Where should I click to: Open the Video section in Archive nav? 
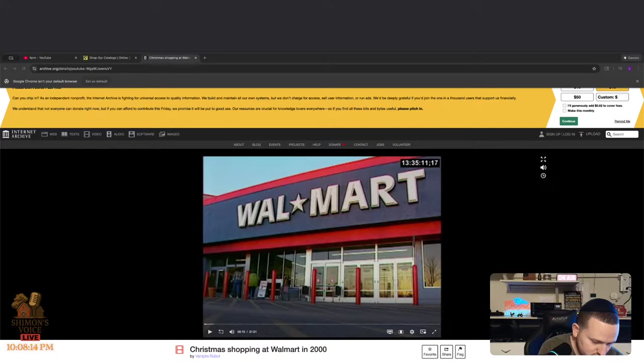pyautogui.click(x=93, y=134)
